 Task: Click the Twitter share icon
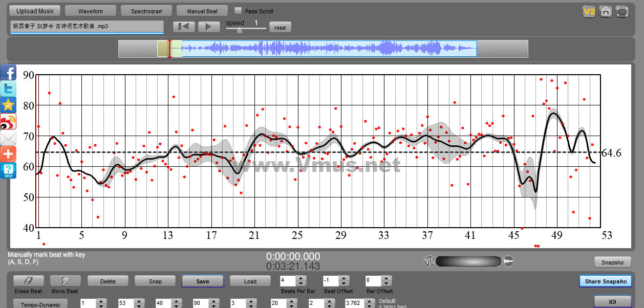[8, 89]
